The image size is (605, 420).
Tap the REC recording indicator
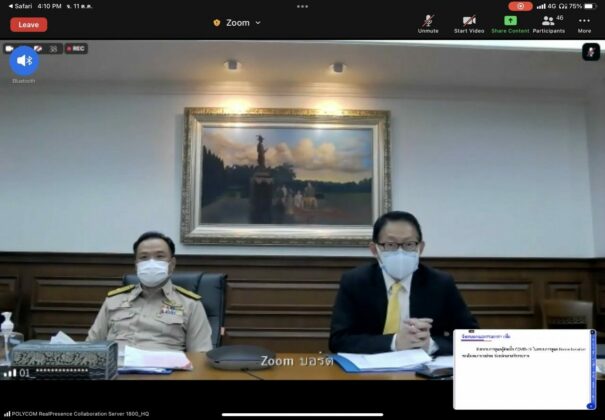point(76,49)
